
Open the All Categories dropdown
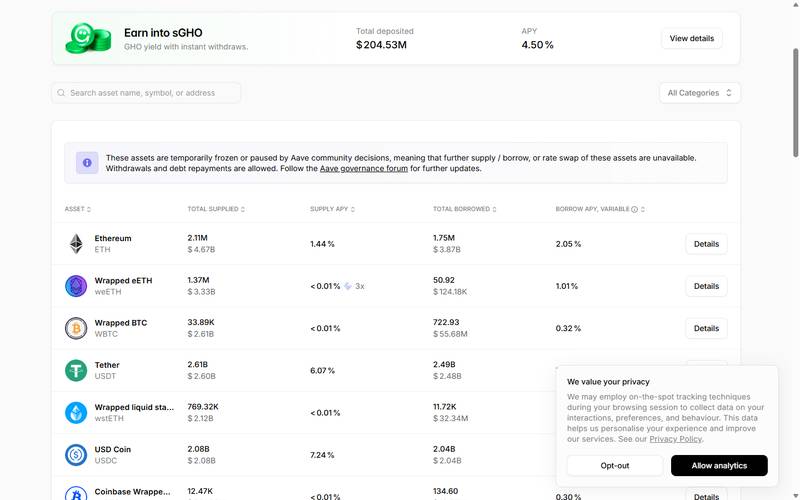point(699,93)
